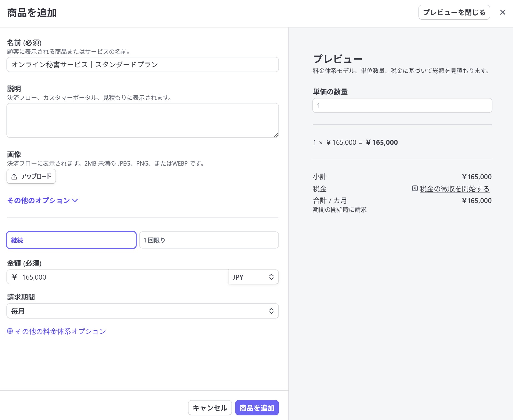The image size is (513, 420).
Task: Click the キャンセル button
Action: coord(210,408)
